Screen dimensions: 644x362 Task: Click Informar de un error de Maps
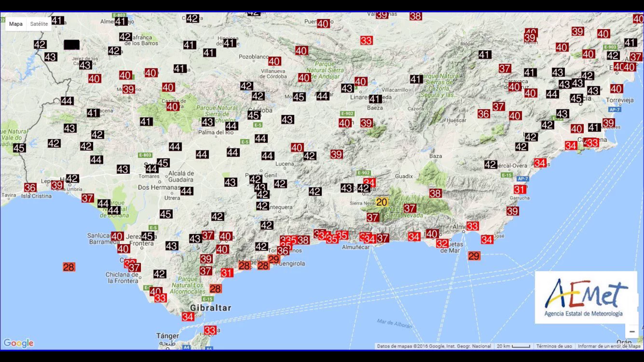point(609,346)
